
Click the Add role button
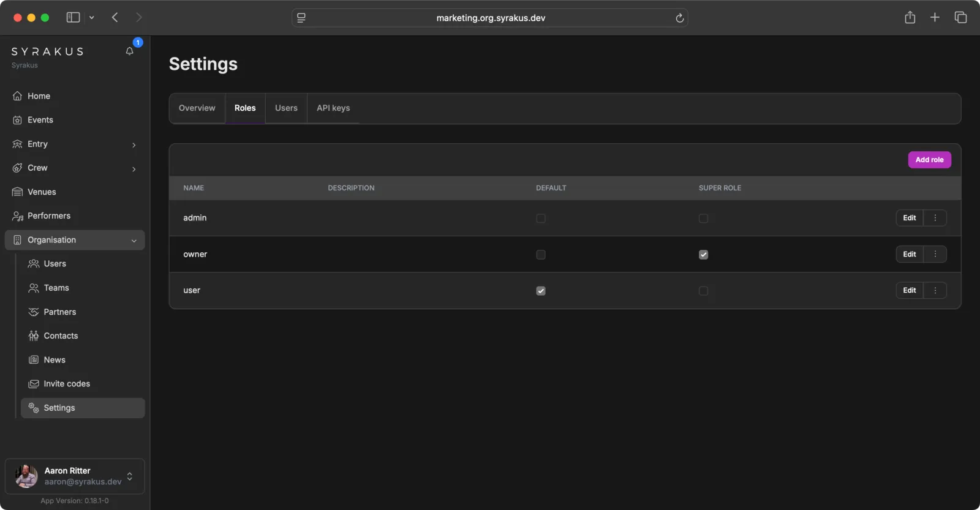(929, 160)
